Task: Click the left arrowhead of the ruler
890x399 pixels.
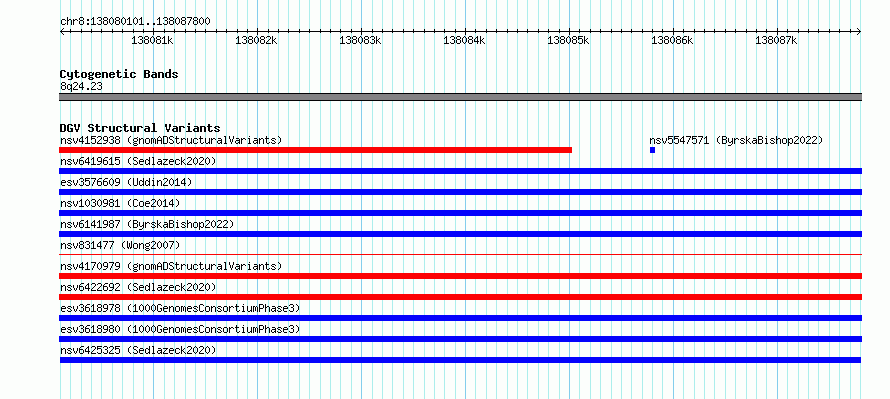Action: (x=62, y=32)
